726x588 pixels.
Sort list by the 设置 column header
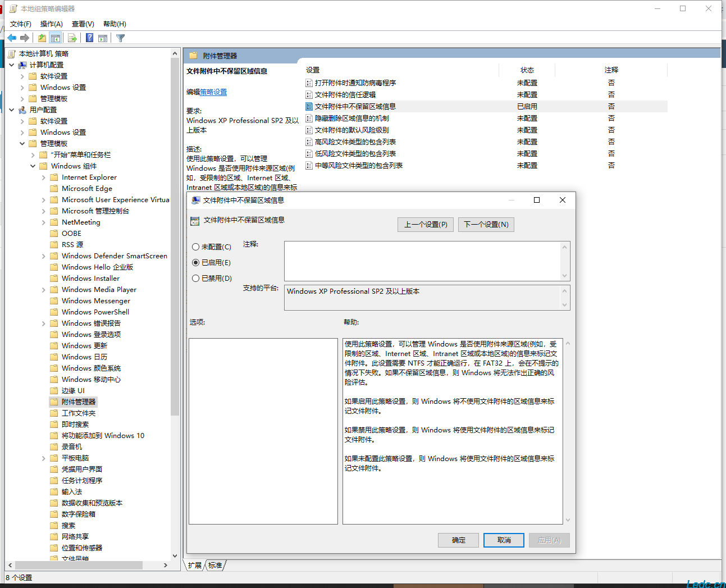(401, 70)
